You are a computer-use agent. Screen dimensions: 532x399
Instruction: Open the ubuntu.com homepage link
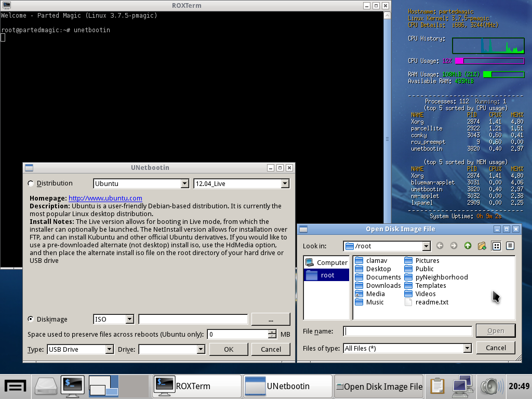tap(105, 198)
